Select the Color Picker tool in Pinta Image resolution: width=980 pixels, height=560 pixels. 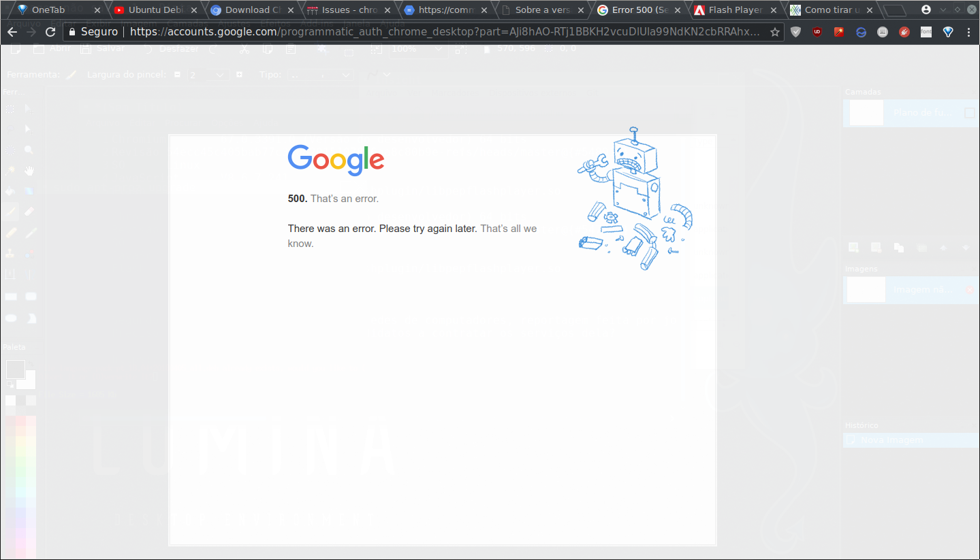click(x=30, y=233)
